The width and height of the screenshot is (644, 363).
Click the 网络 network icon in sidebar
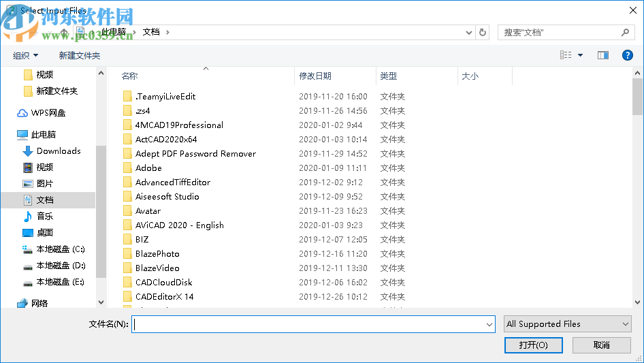22,303
